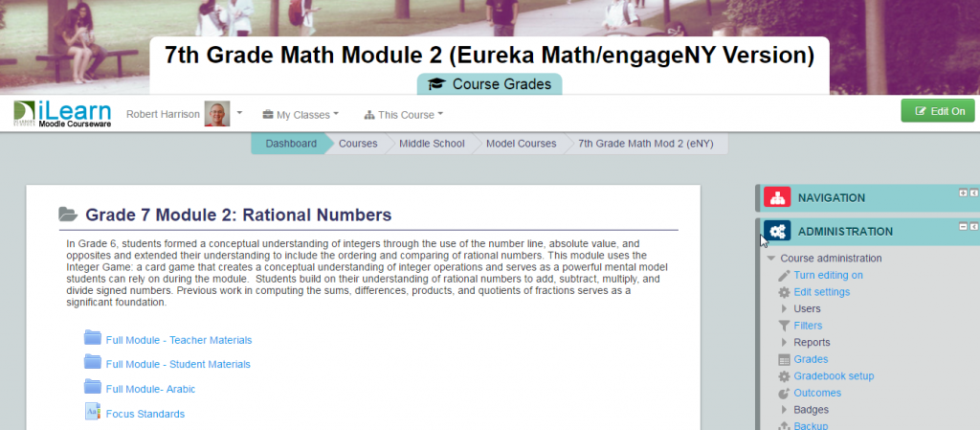Click Robert Harrison's profile picture

coord(217,114)
